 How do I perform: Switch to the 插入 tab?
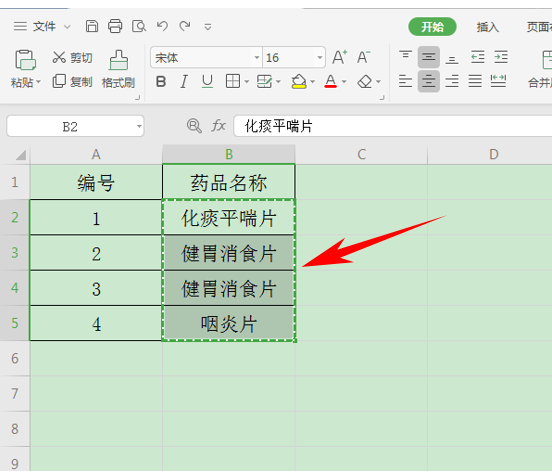488,27
